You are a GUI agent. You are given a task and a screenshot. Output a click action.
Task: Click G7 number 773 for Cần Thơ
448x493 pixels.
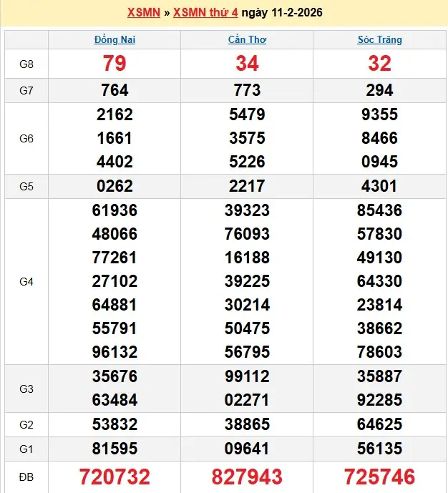pyautogui.click(x=247, y=90)
